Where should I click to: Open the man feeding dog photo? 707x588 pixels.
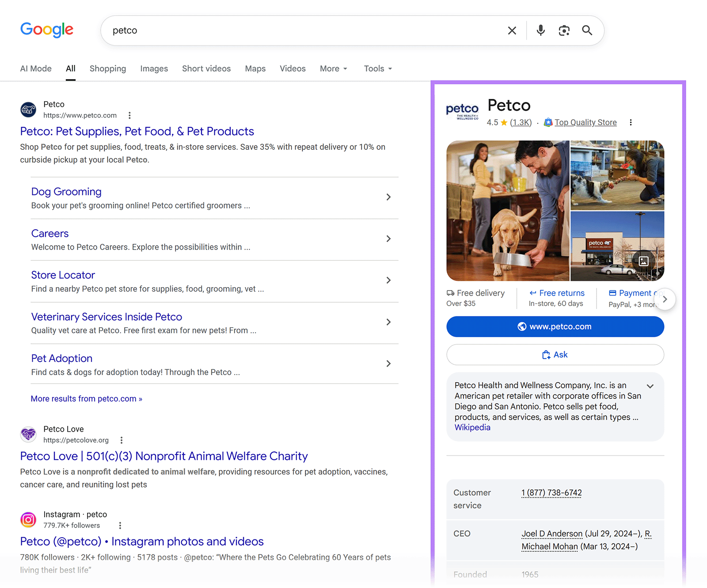[508, 211]
